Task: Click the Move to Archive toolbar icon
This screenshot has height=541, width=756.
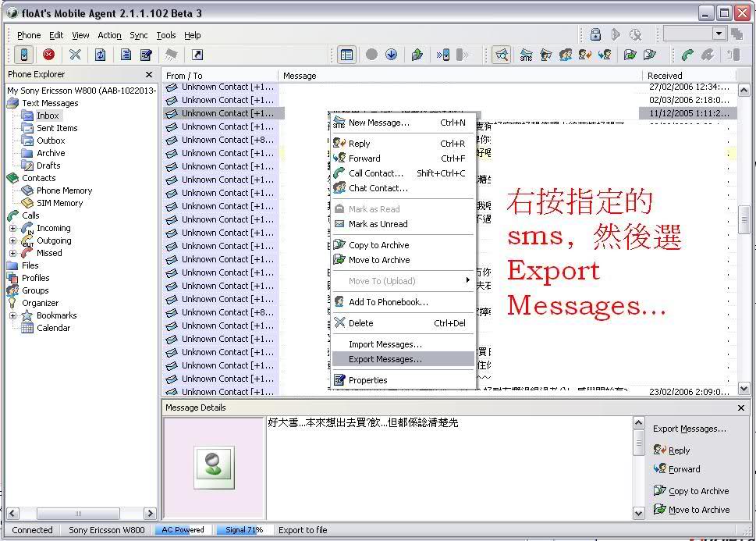Action: tap(630, 55)
